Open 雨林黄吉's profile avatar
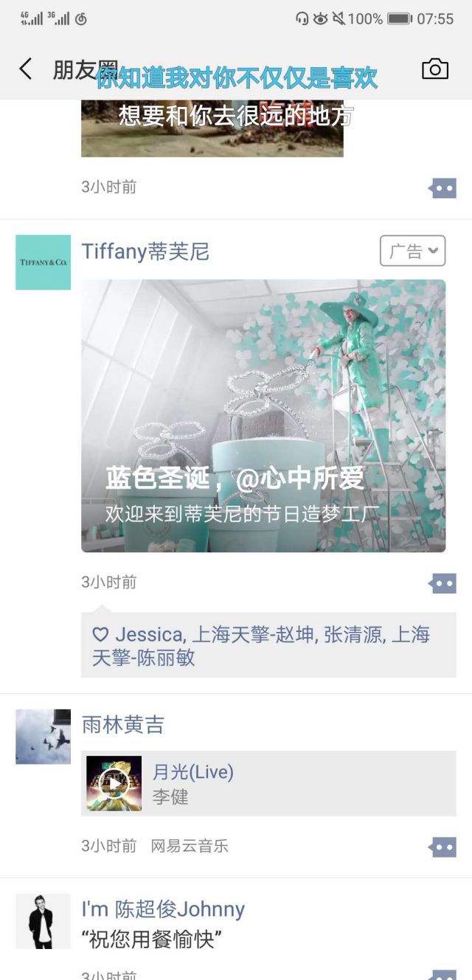472x980 pixels. click(x=43, y=737)
